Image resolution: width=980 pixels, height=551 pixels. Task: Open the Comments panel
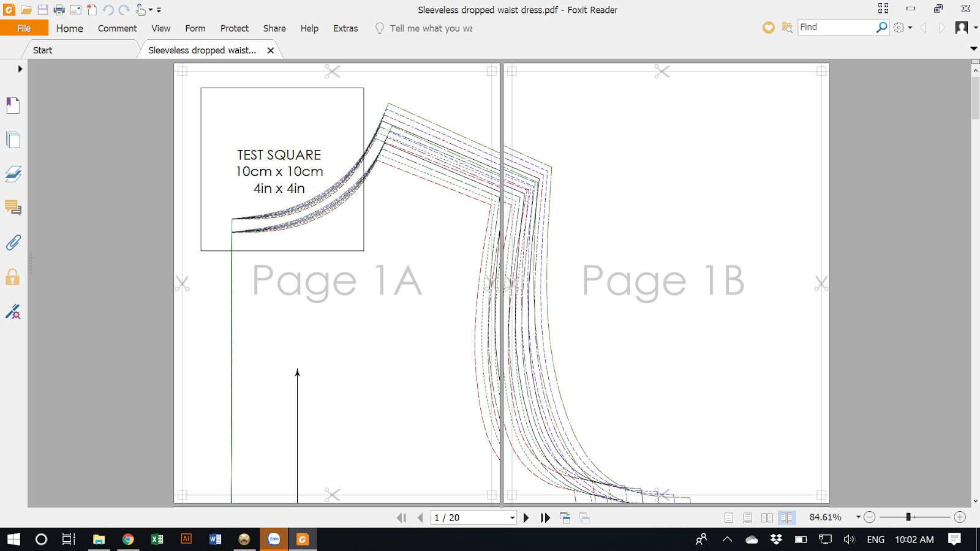pyautogui.click(x=13, y=208)
